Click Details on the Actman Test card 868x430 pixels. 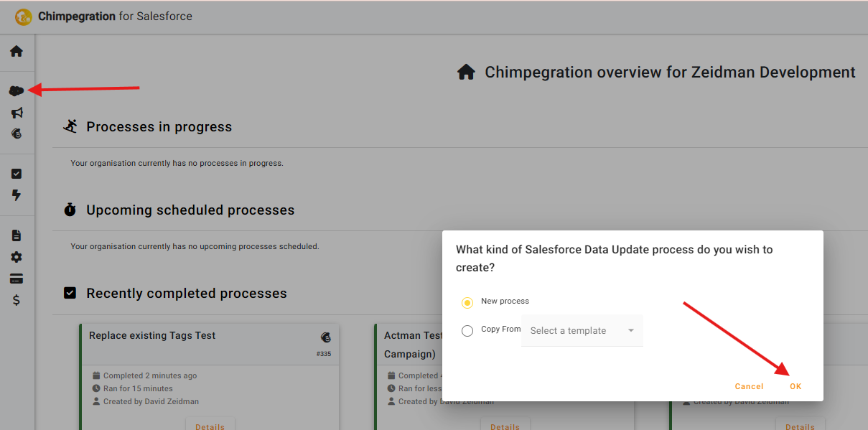[x=505, y=426]
